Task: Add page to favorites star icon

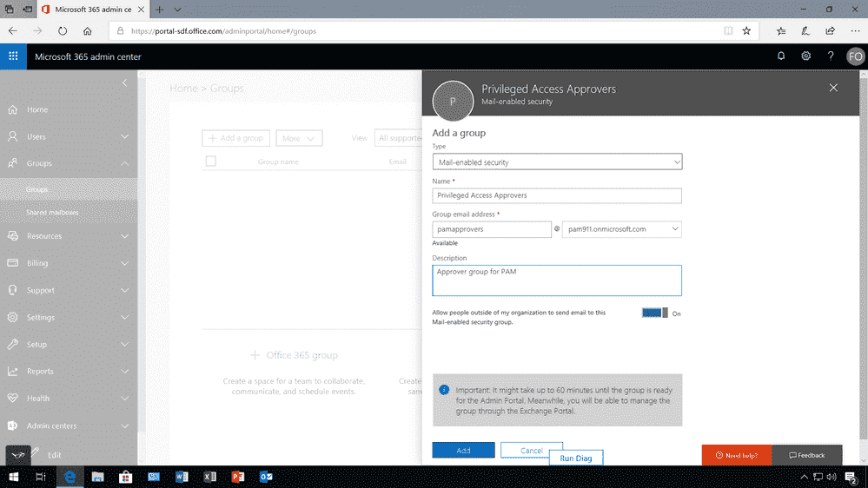Action: pos(746,31)
